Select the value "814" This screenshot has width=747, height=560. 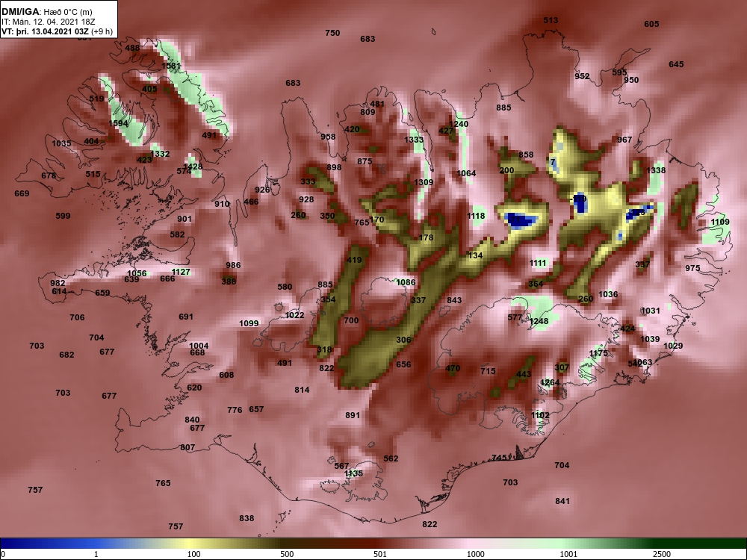(x=302, y=390)
